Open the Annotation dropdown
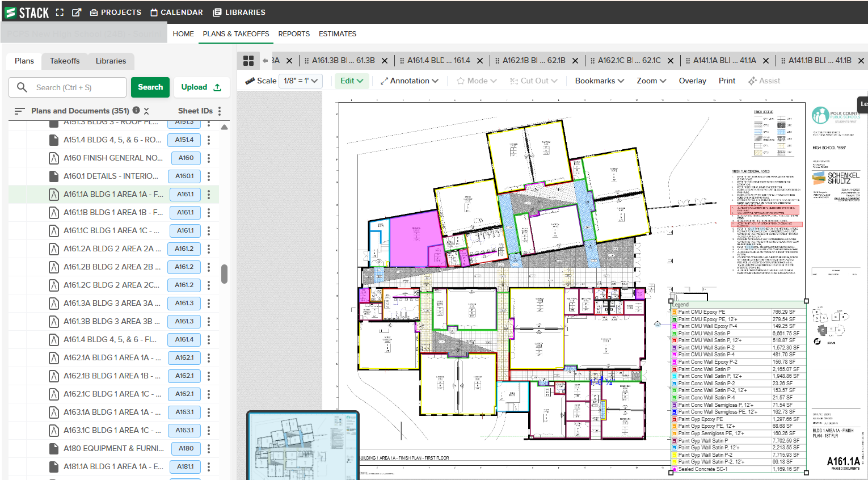Viewport: 868px width, 480px height. point(410,81)
